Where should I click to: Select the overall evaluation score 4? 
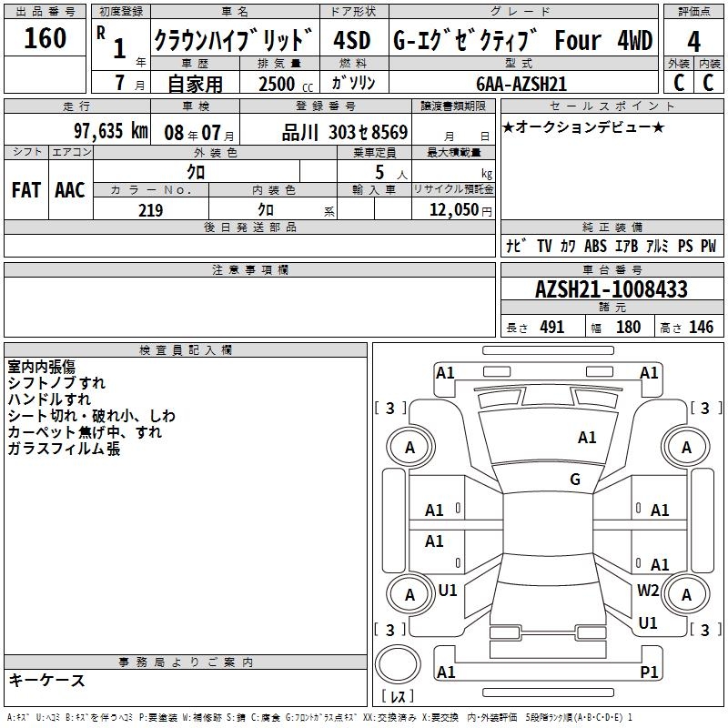(694, 42)
